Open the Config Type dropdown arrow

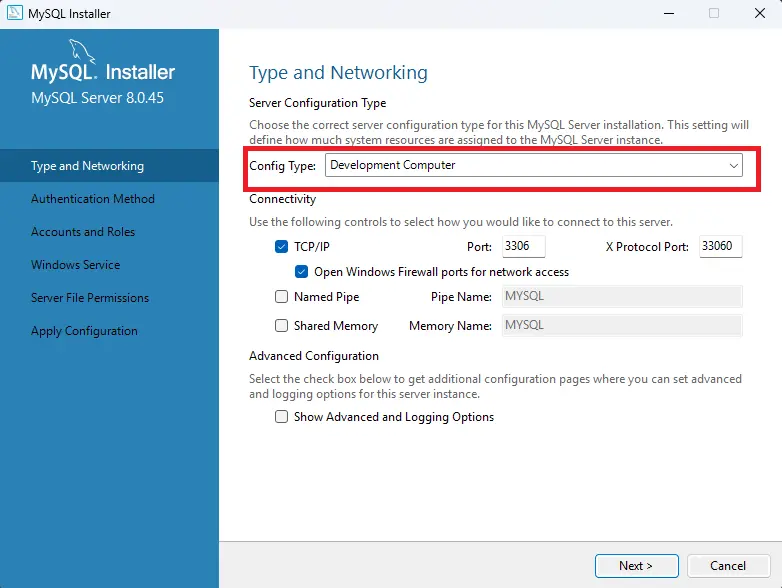point(733,165)
